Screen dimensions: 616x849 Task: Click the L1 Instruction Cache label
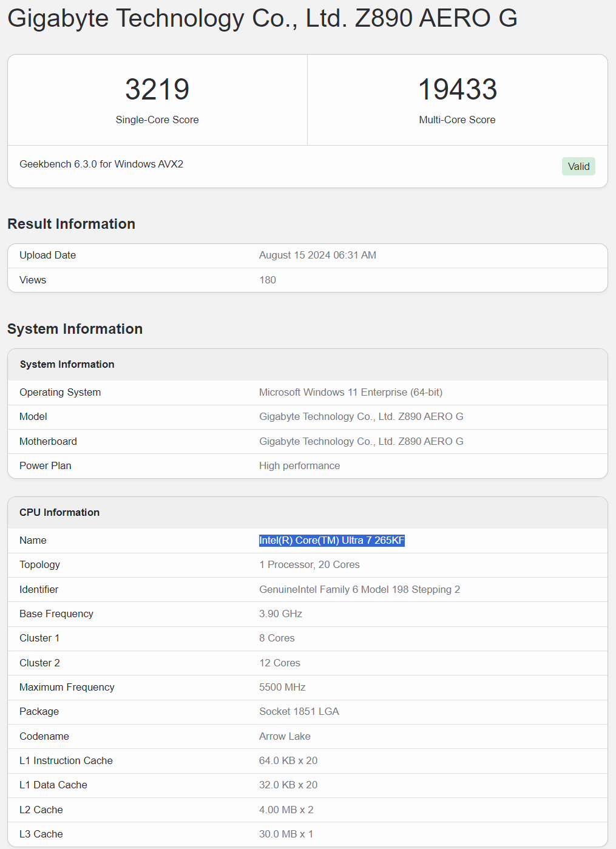66,760
